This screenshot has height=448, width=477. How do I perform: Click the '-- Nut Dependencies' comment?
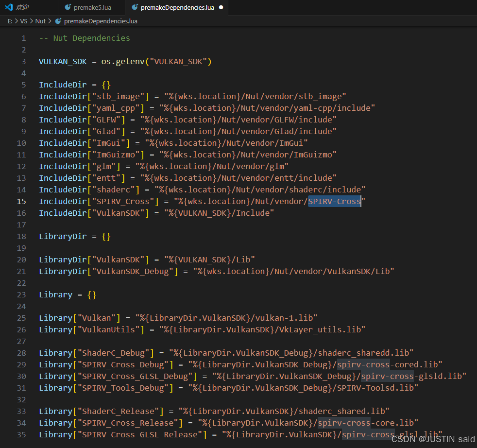click(x=85, y=38)
